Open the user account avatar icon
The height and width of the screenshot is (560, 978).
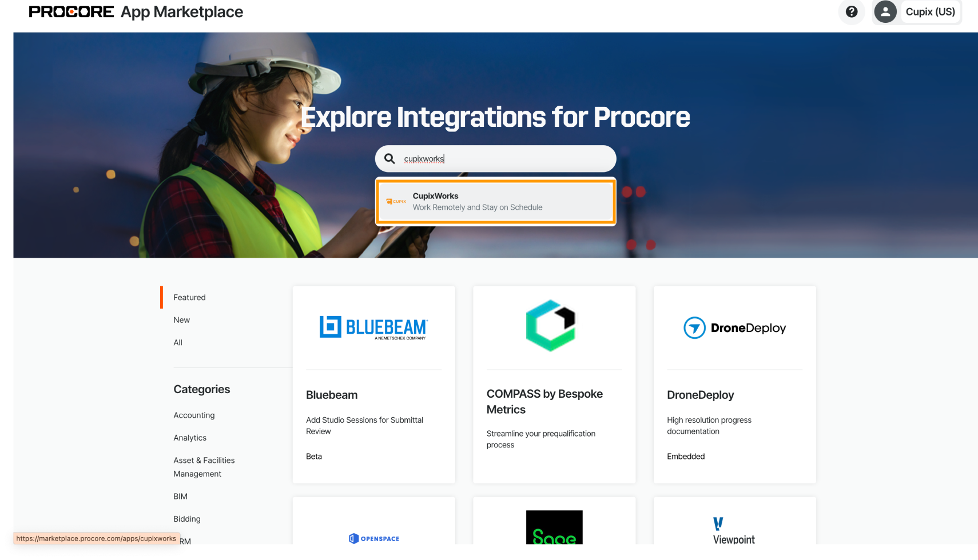[885, 11]
